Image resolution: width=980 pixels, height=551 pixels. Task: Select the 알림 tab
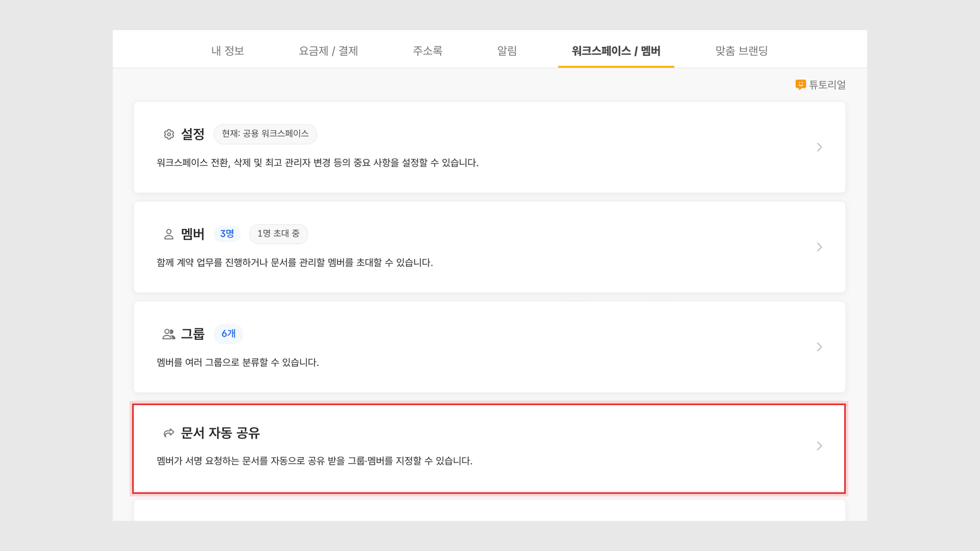507,51
